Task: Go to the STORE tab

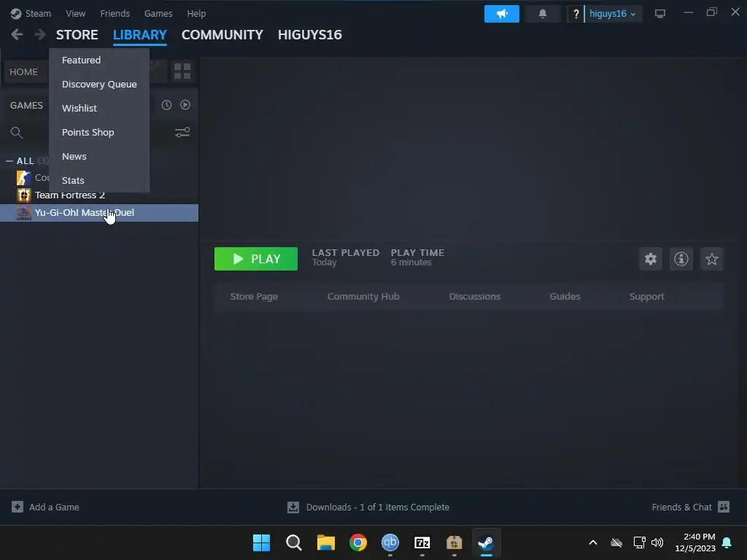Action: point(77,35)
